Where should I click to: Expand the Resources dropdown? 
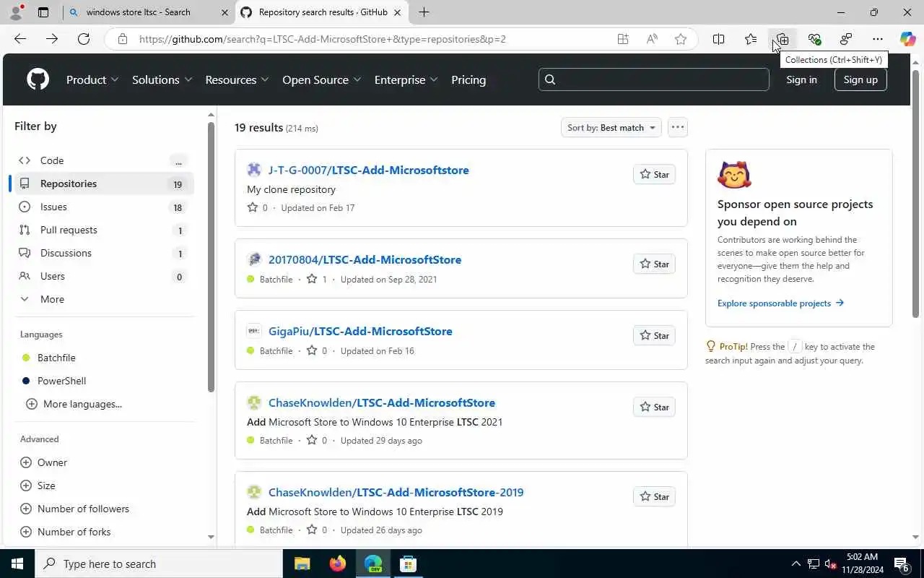(237, 79)
